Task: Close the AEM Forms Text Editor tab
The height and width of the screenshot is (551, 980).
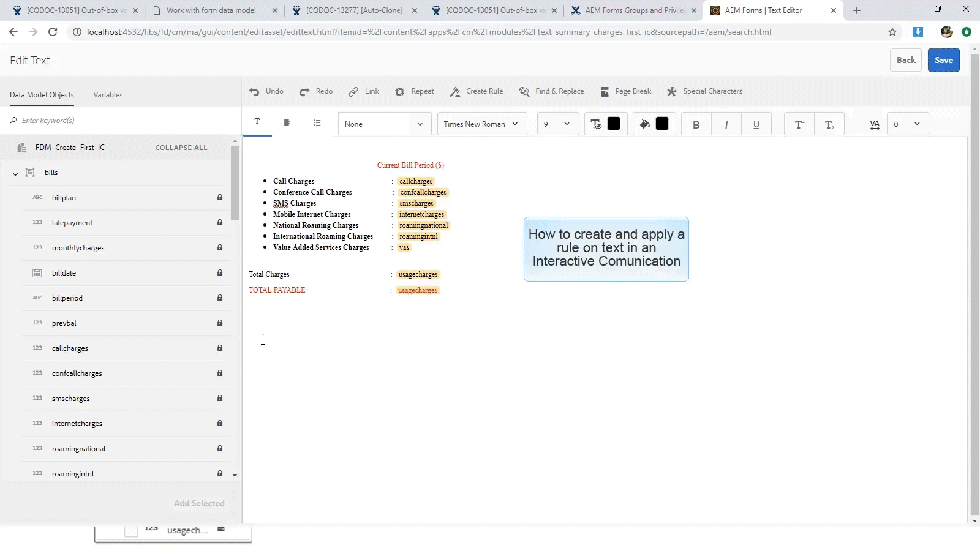Action: click(x=834, y=10)
